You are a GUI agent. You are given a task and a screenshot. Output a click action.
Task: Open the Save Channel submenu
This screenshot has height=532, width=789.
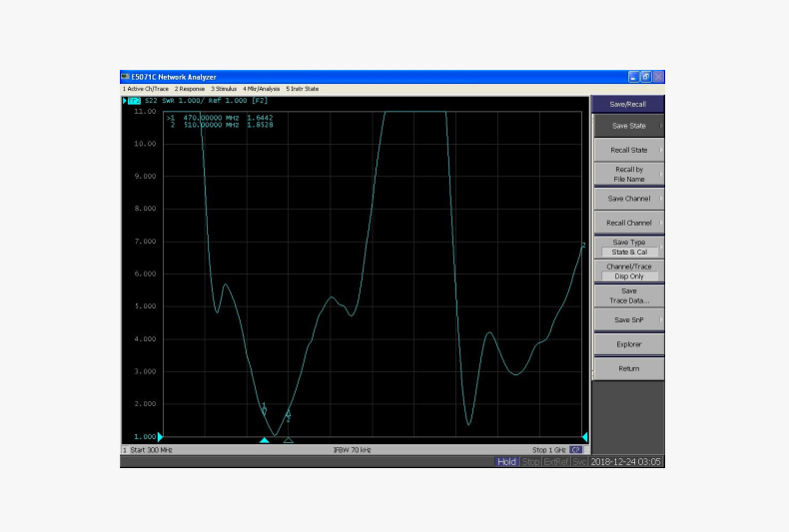629,199
